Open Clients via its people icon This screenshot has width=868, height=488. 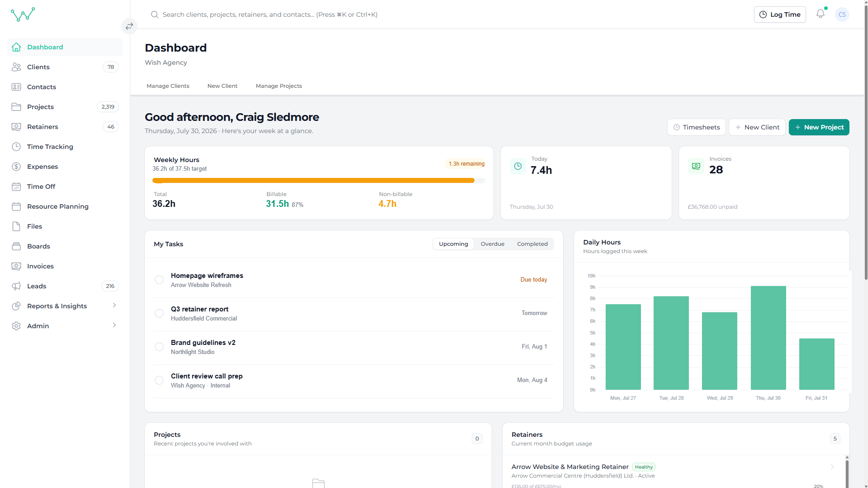click(x=16, y=67)
